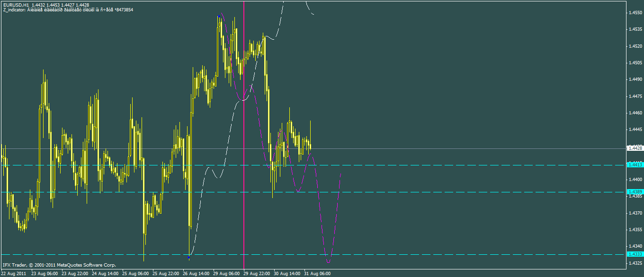Click the 31 Aug 06:00 time label
The height and width of the screenshot is (277, 644).
317,273
